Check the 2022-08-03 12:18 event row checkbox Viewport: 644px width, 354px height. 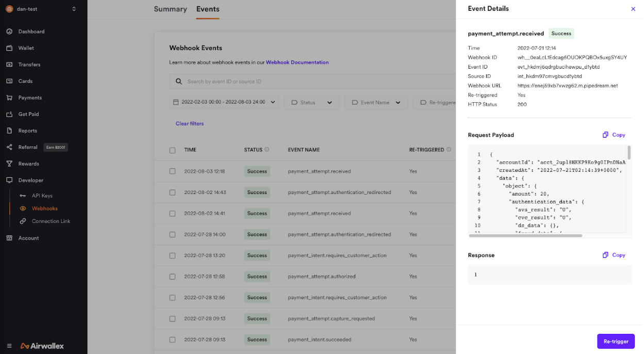pos(172,171)
